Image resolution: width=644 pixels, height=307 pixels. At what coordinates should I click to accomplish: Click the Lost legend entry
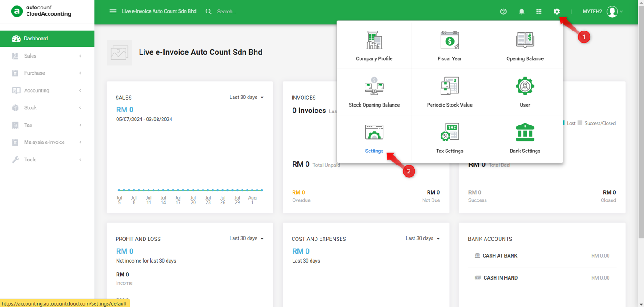pyautogui.click(x=568, y=123)
